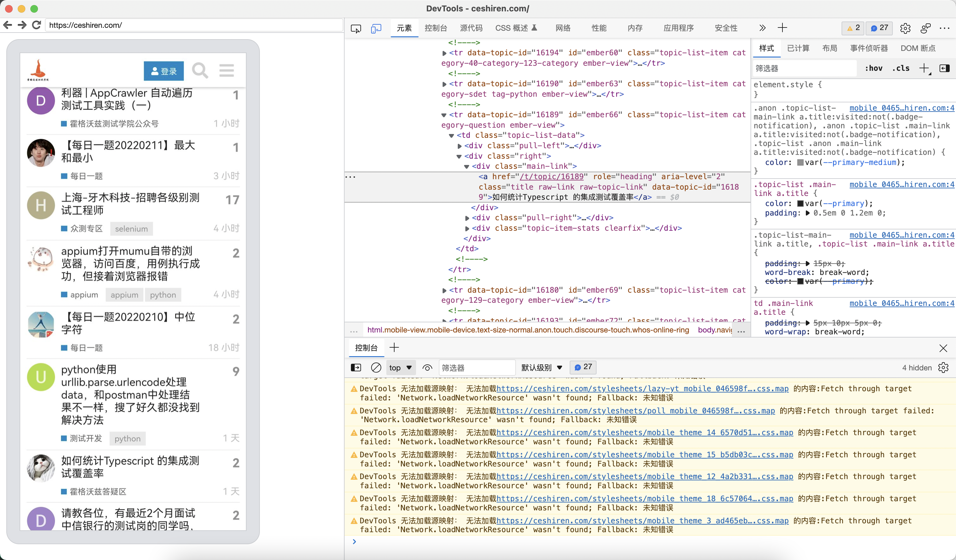
Task: Switch to the 已计算 styles tab
Action: click(x=798, y=48)
